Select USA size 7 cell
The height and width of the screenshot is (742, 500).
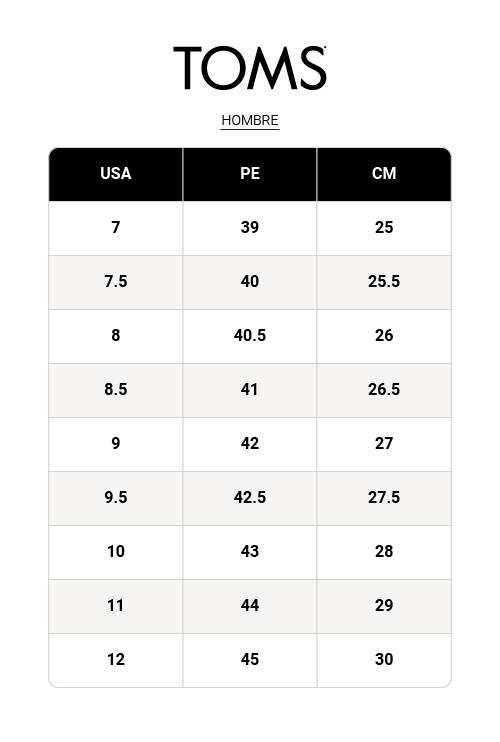click(116, 228)
